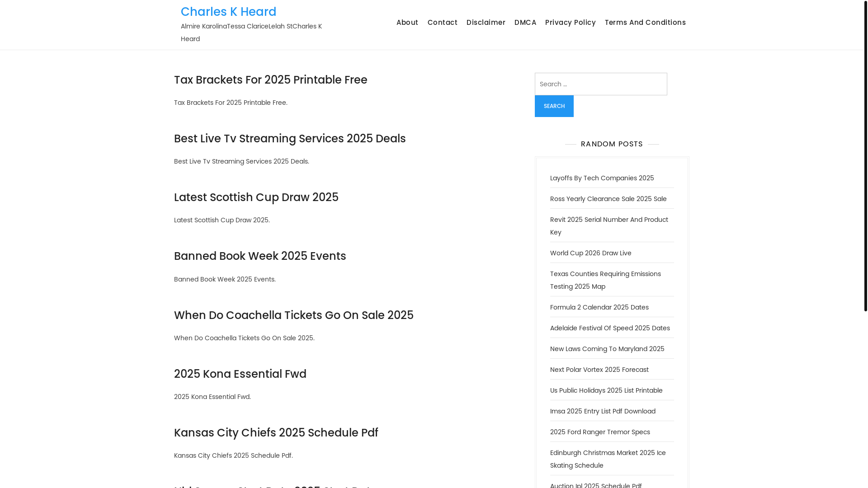Open Terms And Conditions page
This screenshot has height=488, width=868.
coord(645,23)
